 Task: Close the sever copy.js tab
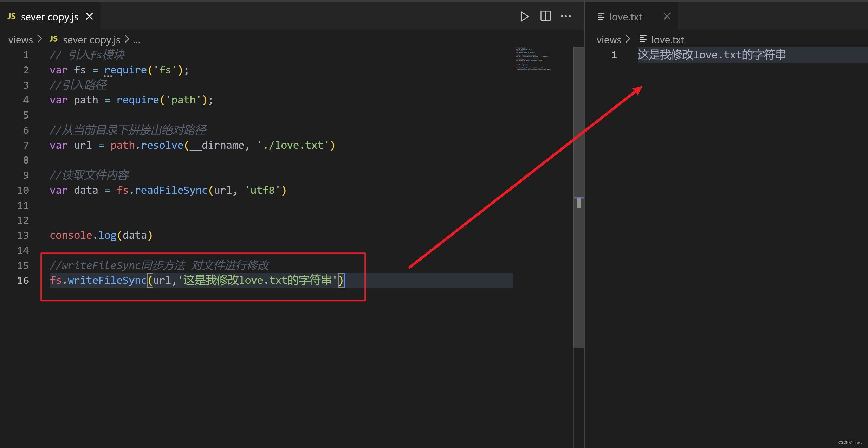click(90, 17)
